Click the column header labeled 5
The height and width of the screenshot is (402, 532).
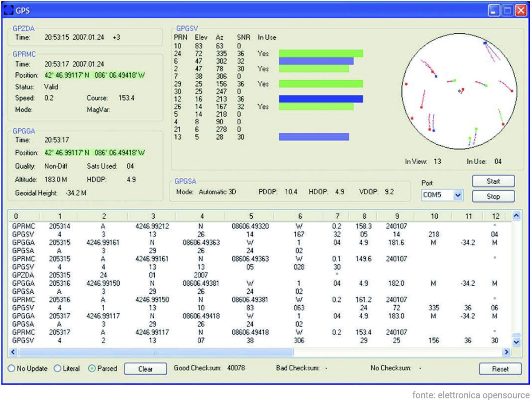pos(250,216)
